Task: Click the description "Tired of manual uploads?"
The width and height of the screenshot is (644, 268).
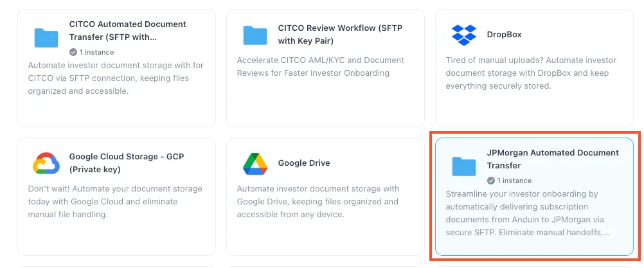Action: coord(531,73)
